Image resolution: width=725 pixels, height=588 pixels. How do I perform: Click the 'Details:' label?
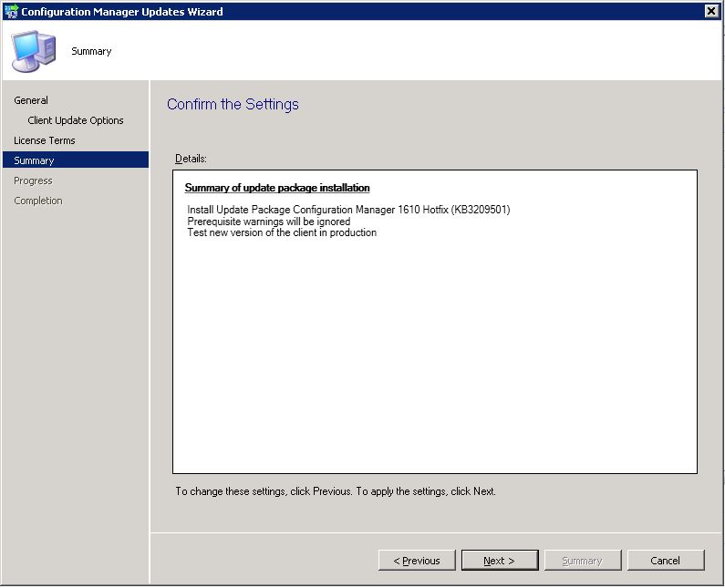coord(191,159)
